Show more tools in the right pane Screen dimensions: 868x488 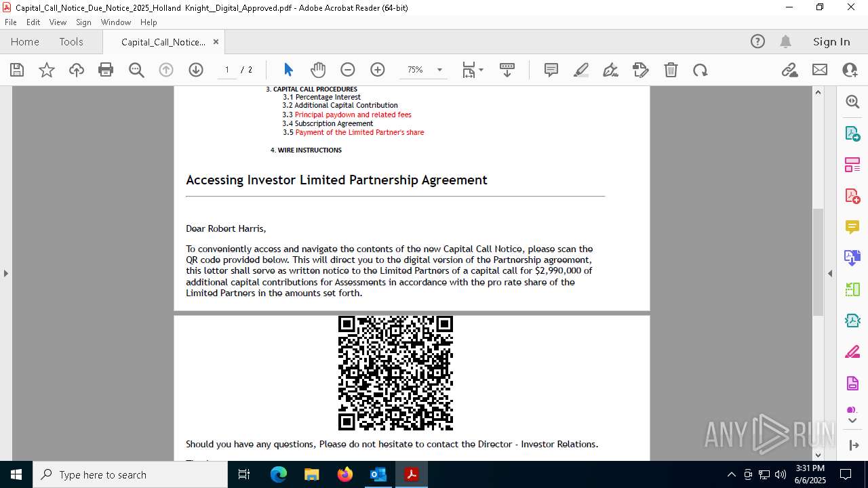click(852, 420)
